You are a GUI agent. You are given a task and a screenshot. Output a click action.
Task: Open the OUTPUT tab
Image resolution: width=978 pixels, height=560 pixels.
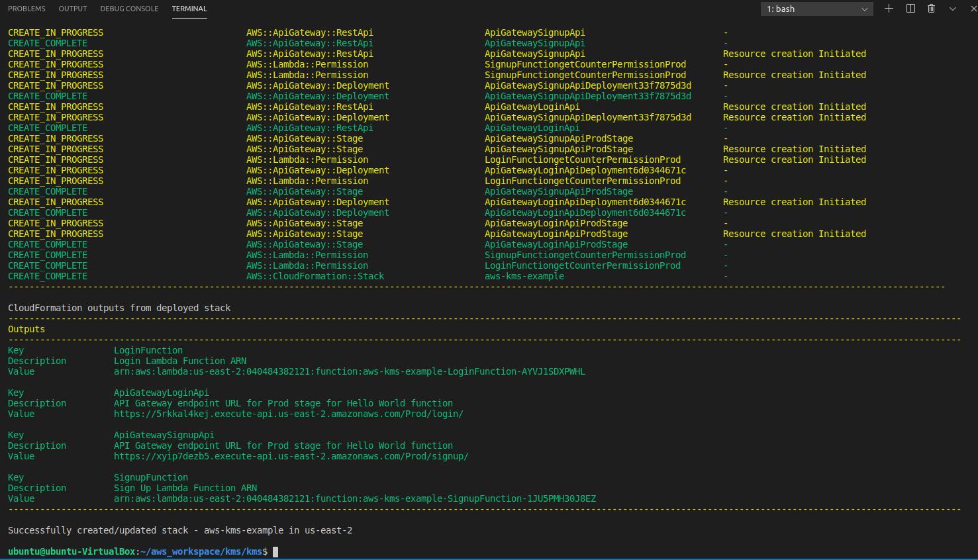(73, 9)
